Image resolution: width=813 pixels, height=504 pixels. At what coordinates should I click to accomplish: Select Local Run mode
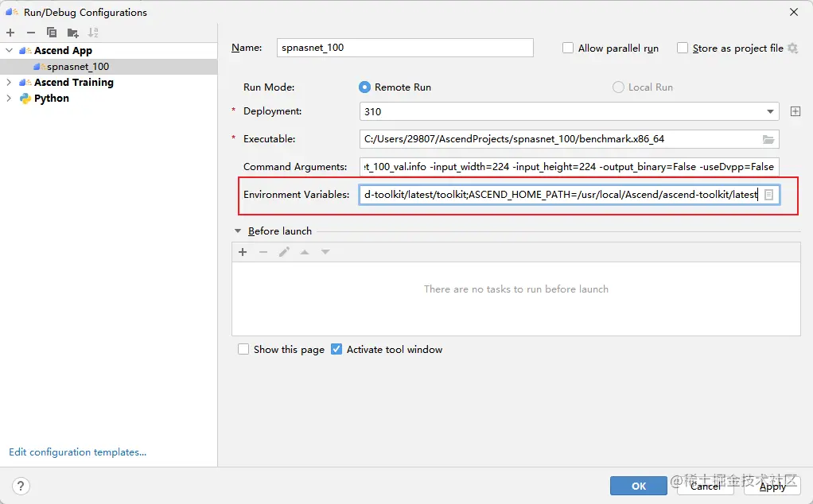[x=618, y=87]
